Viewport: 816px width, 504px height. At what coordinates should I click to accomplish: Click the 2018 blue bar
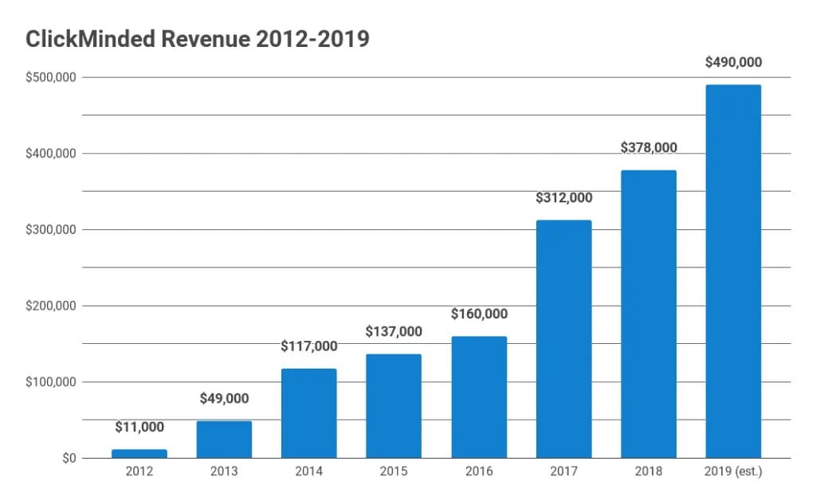pos(649,314)
